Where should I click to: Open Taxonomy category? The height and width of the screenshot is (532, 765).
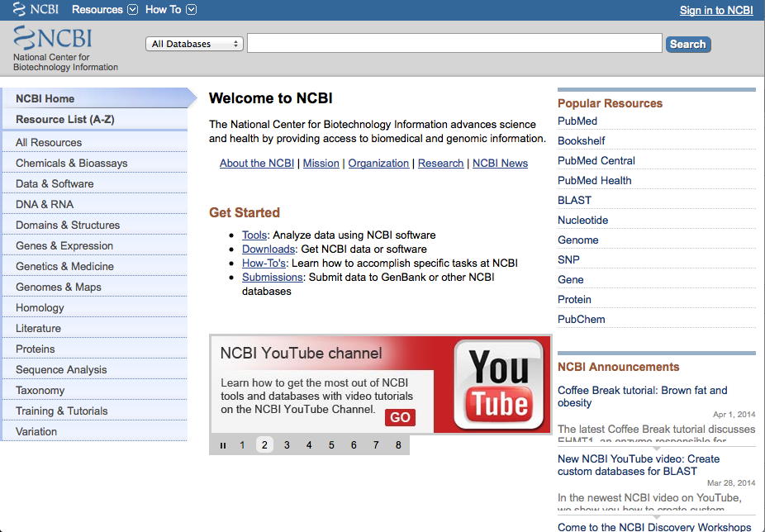click(x=95, y=390)
